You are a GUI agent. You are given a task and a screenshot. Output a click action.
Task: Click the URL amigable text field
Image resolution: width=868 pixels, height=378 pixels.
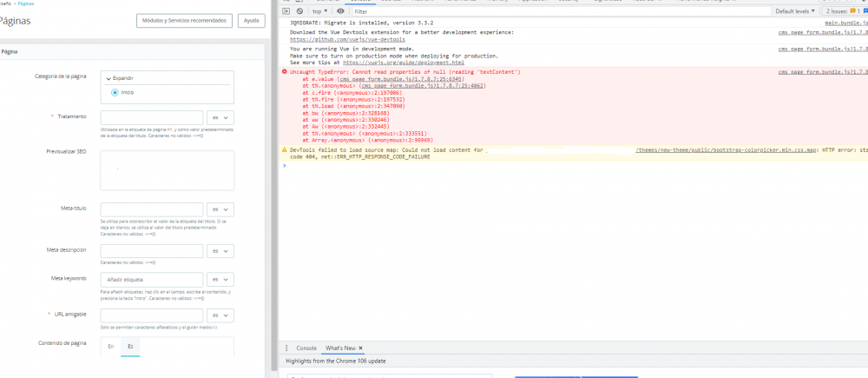152,315
